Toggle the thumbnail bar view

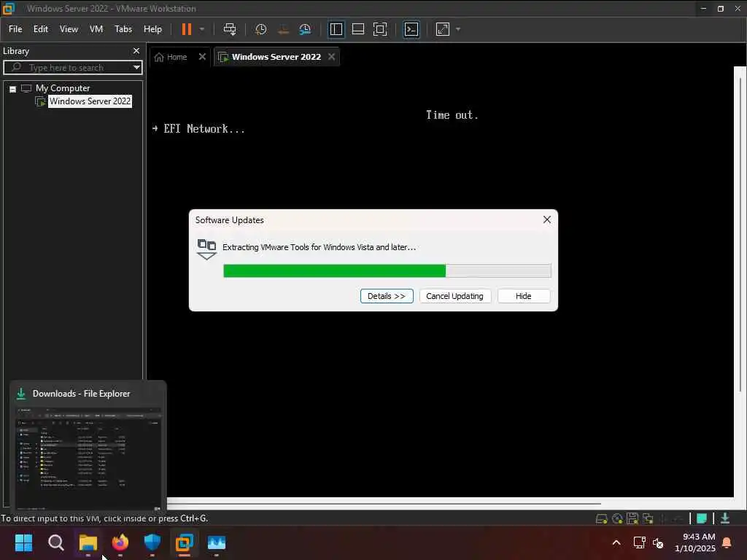pyautogui.click(x=357, y=29)
